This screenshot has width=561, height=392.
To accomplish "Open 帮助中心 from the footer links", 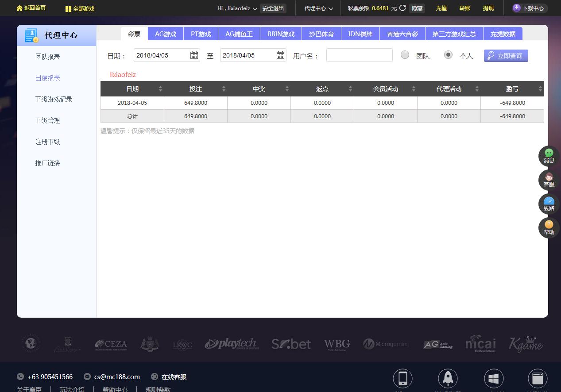I will 115,389.
